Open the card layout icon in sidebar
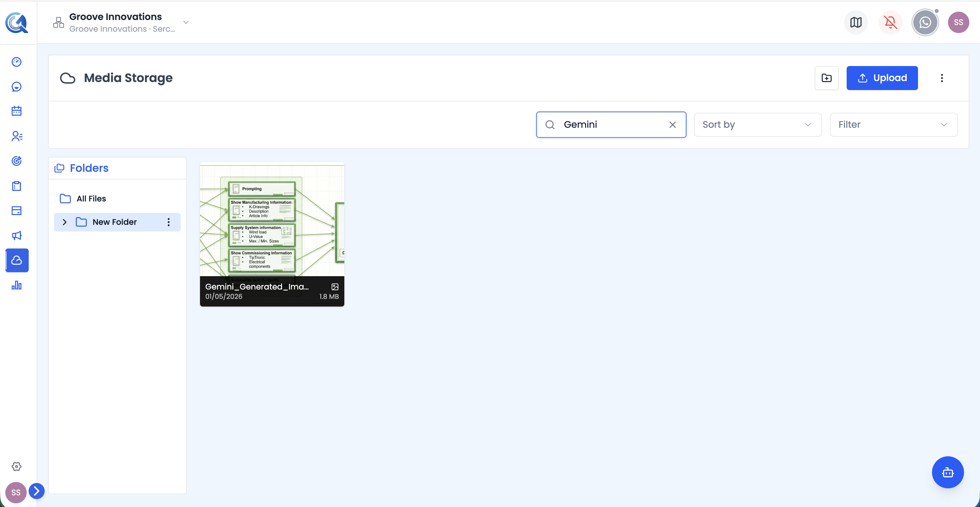 pyautogui.click(x=16, y=210)
